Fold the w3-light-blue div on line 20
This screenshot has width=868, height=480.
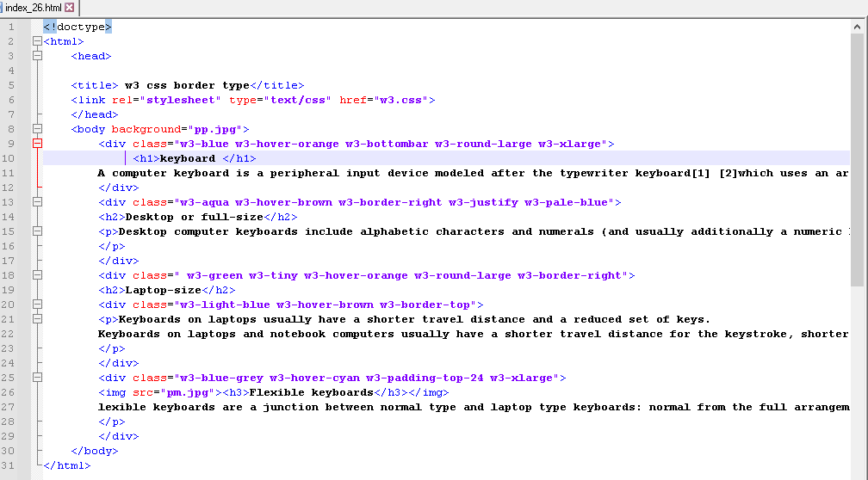(x=37, y=305)
